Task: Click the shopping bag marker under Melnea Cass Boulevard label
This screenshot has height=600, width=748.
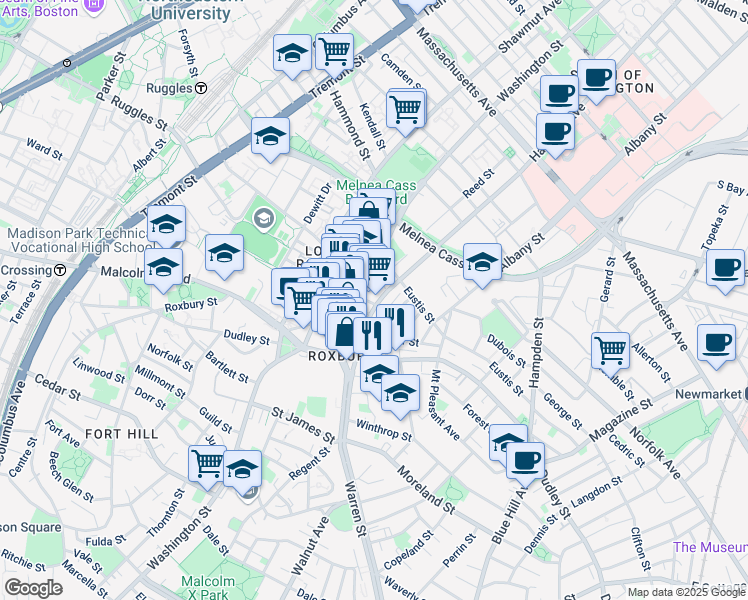Action: pyautogui.click(x=367, y=210)
